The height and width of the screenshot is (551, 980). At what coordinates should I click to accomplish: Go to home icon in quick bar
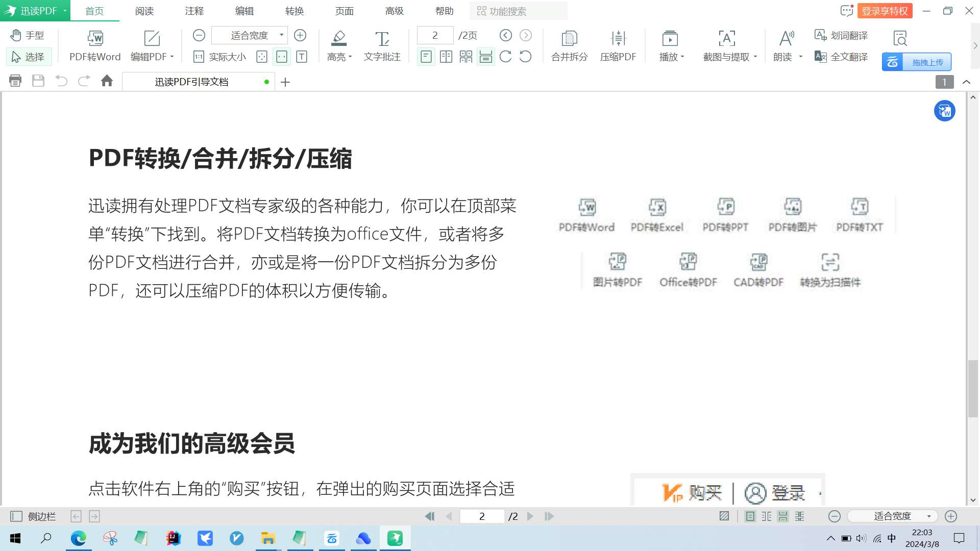(107, 81)
